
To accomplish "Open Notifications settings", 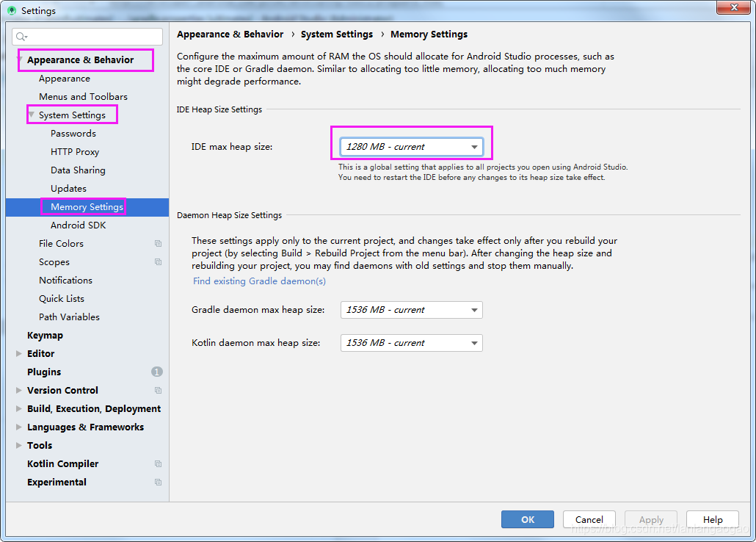I will (65, 281).
